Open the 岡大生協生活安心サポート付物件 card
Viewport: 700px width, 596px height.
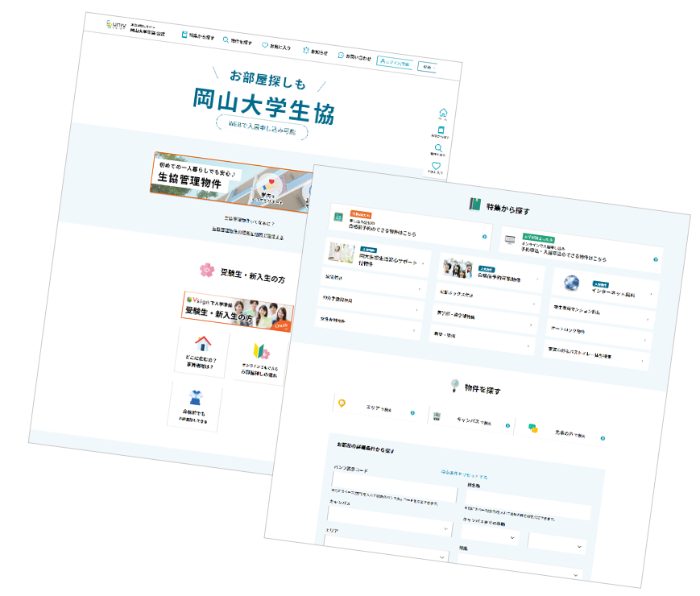377,257
